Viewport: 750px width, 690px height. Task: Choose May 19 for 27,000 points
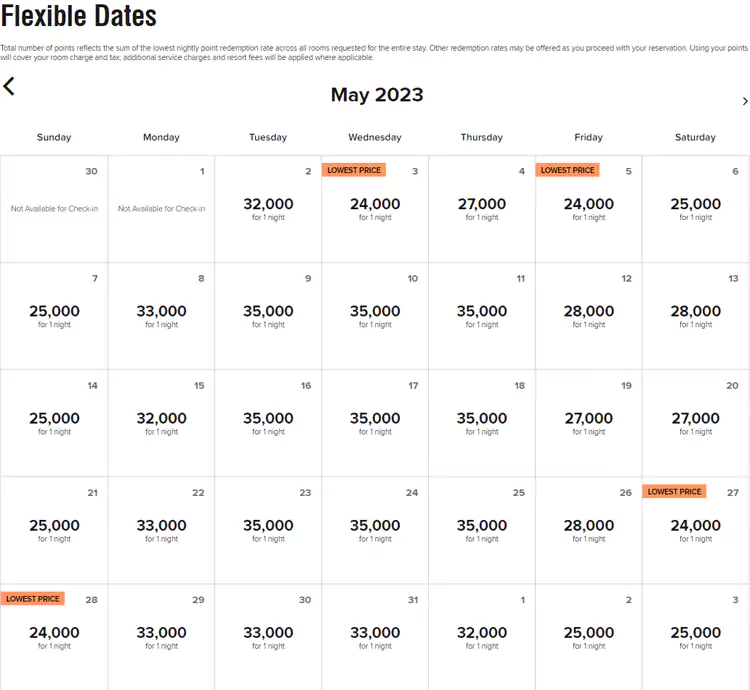pos(588,422)
